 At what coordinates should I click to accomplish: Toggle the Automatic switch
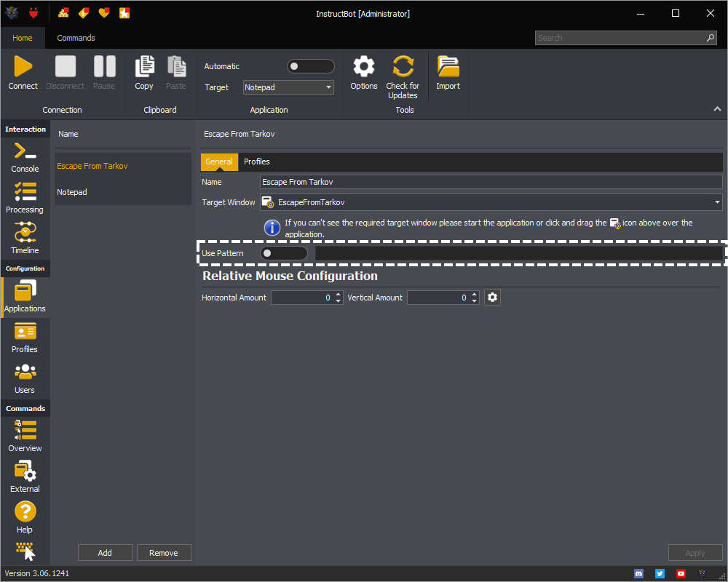pyautogui.click(x=311, y=66)
